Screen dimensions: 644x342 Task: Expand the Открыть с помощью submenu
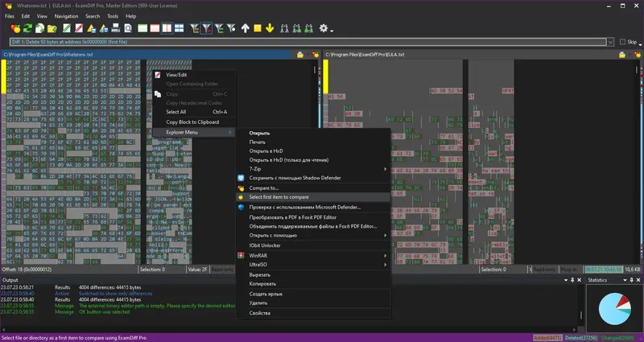click(313, 235)
